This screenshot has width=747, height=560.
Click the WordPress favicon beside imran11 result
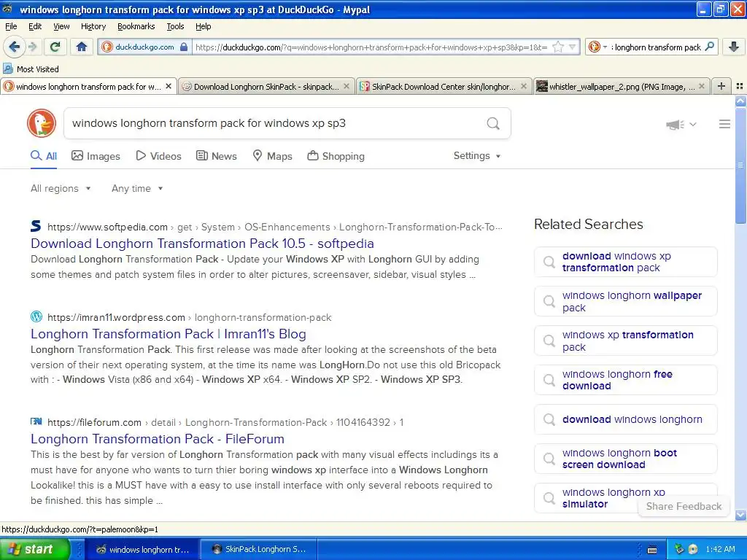click(36, 316)
